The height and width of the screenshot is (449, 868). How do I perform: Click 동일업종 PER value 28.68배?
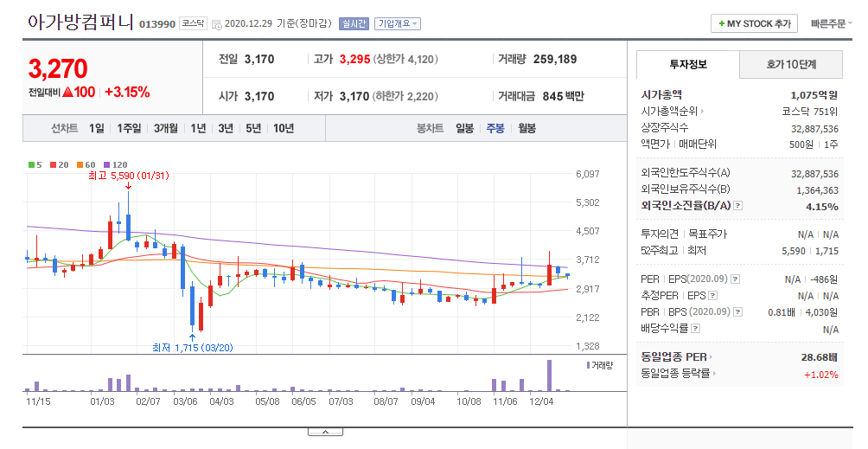820,357
